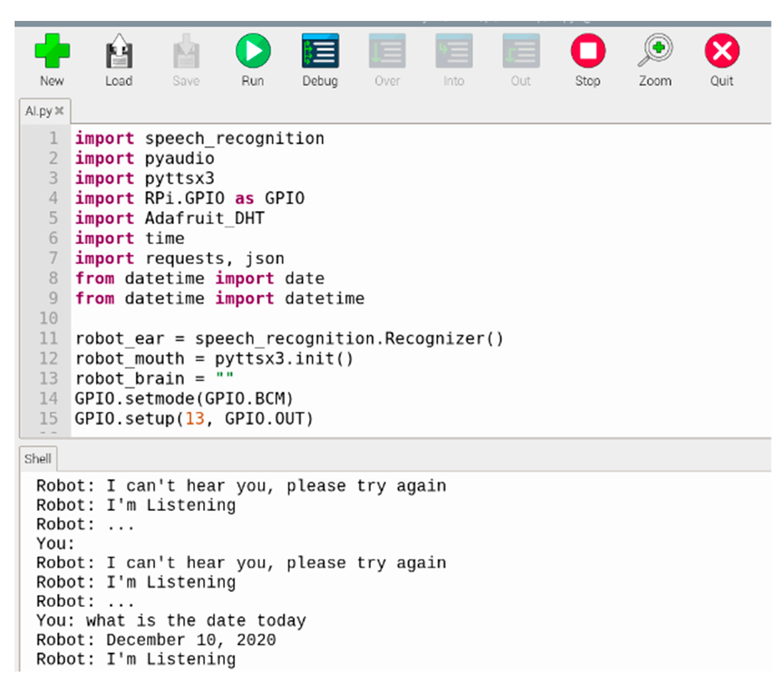
Task: Click the 'GPIO.setup(13, GPIO.OUT)' line
Action: coord(194,419)
